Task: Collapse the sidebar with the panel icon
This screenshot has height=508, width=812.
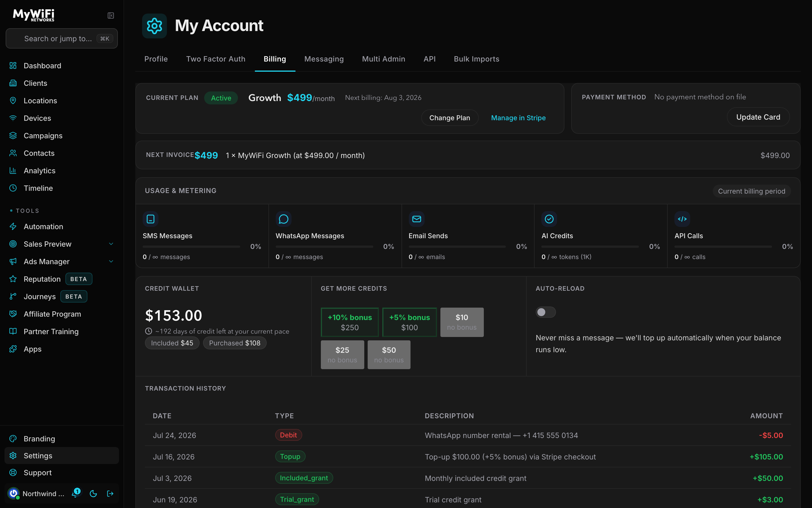Action: click(111, 16)
